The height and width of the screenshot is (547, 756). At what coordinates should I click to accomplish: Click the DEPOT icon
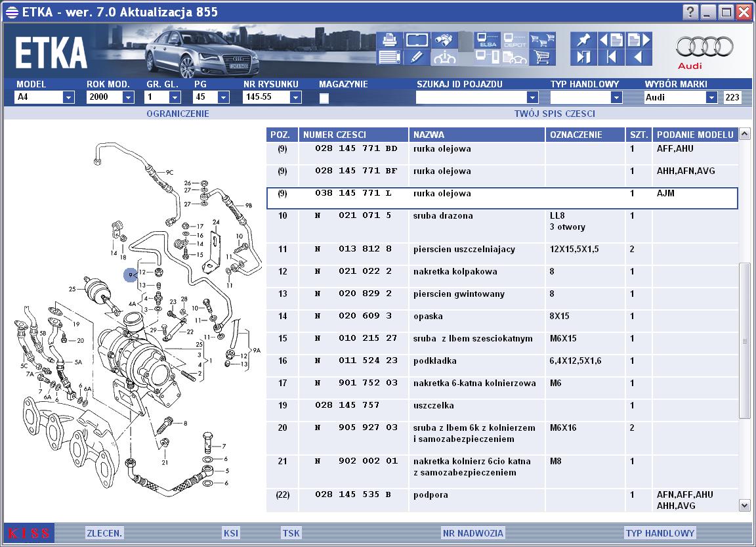pos(514,40)
